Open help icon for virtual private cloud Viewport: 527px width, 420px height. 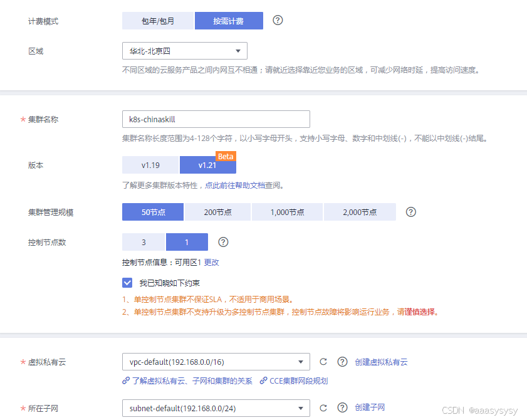pos(342,362)
